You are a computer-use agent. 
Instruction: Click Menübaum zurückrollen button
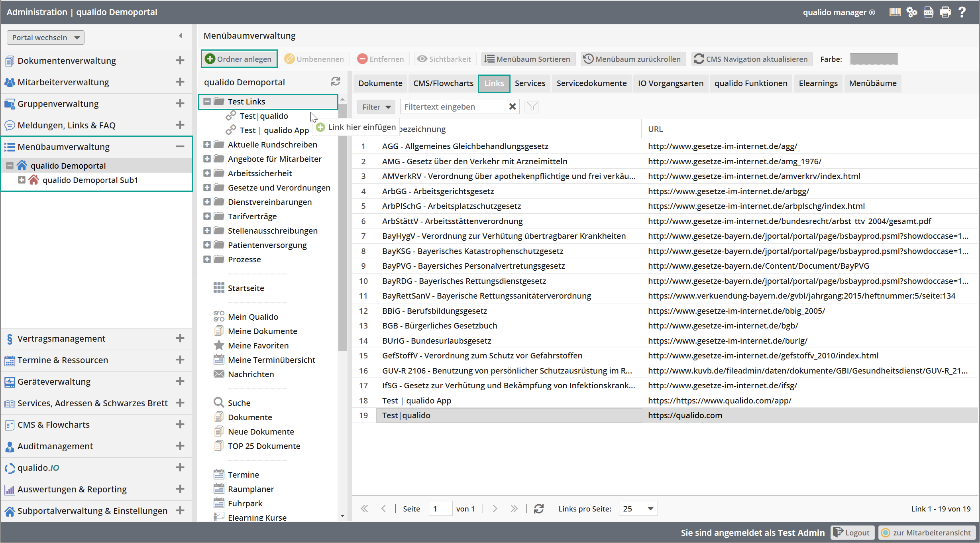pyautogui.click(x=633, y=59)
